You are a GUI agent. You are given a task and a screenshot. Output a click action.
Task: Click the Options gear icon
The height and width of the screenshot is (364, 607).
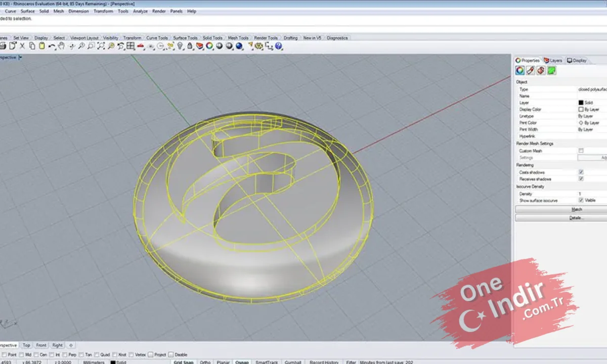point(259,46)
